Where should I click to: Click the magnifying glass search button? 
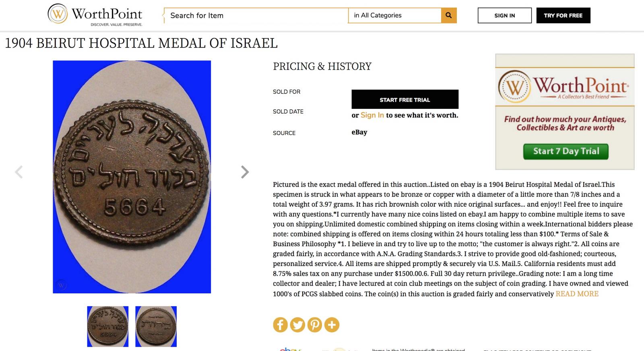pyautogui.click(x=449, y=15)
